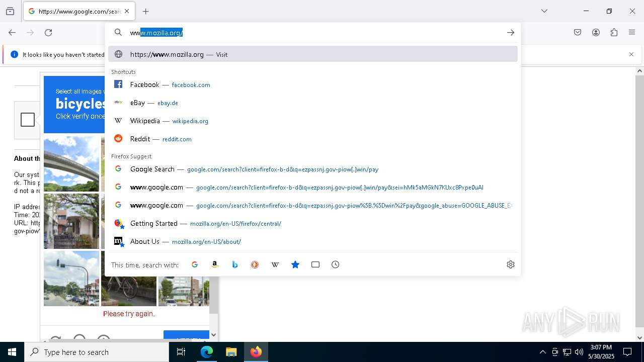Select the house with fence captcha image
644x362 pixels.
71,221
